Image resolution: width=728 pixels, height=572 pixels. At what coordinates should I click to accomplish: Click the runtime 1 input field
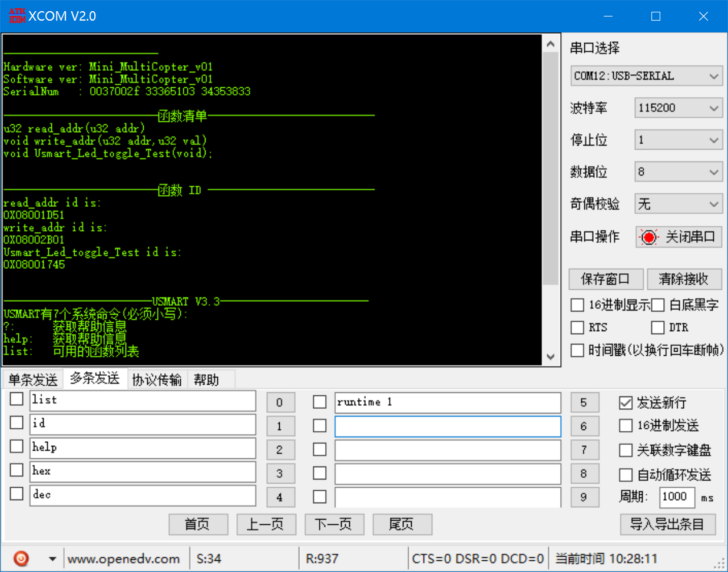click(x=448, y=403)
